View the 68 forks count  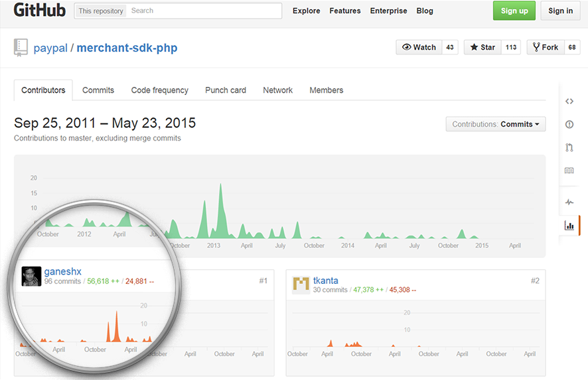point(572,47)
